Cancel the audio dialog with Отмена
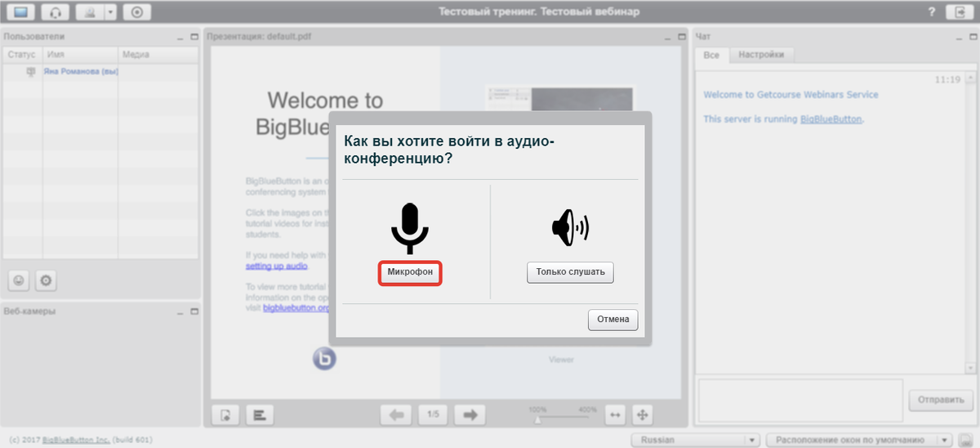This screenshot has width=980, height=448. (x=612, y=320)
